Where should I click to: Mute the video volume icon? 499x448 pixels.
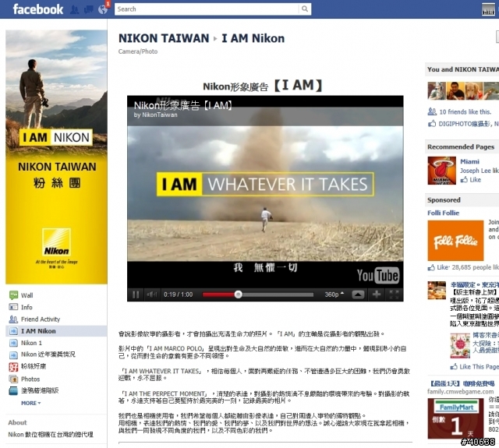pyautogui.click(x=152, y=295)
